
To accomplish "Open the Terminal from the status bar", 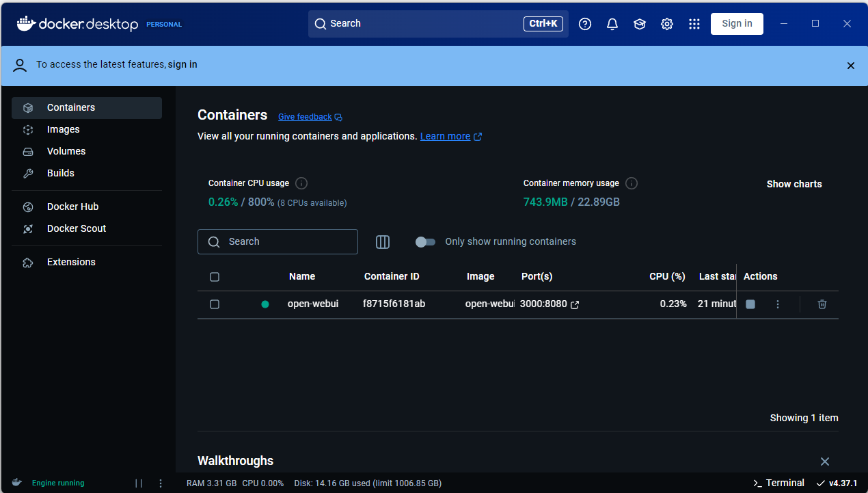I will click(x=778, y=483).
